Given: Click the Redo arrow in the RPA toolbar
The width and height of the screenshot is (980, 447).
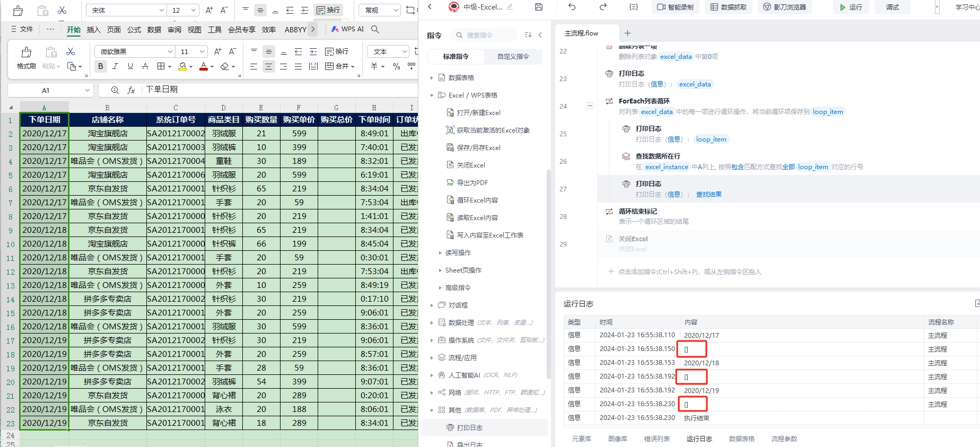Looking at the screenshot, I should (x=603, y=7).
